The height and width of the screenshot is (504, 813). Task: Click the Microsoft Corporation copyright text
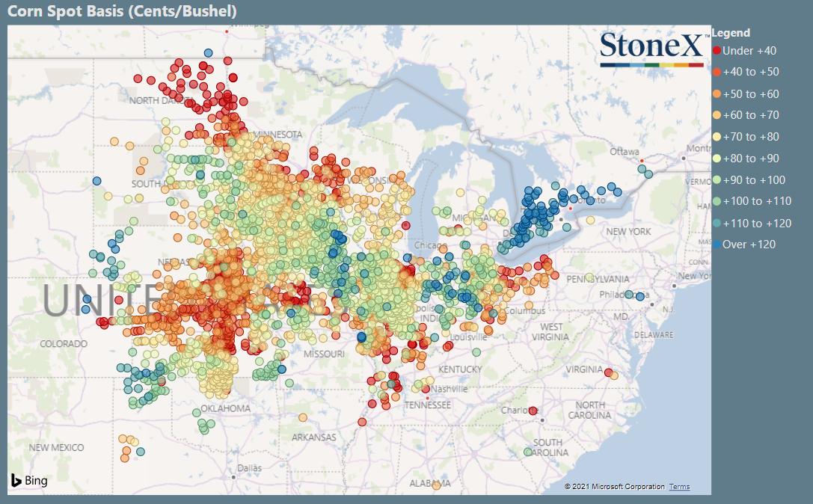(614, 487)
